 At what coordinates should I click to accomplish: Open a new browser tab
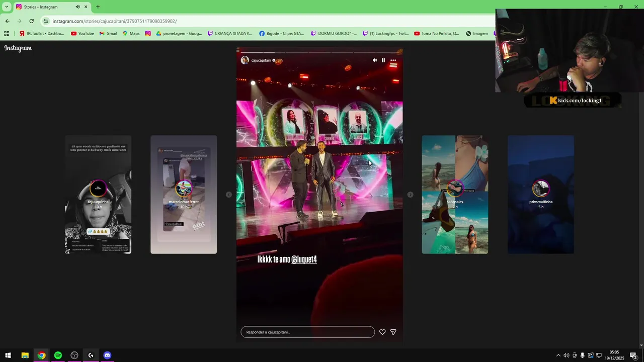pos(98,7)
